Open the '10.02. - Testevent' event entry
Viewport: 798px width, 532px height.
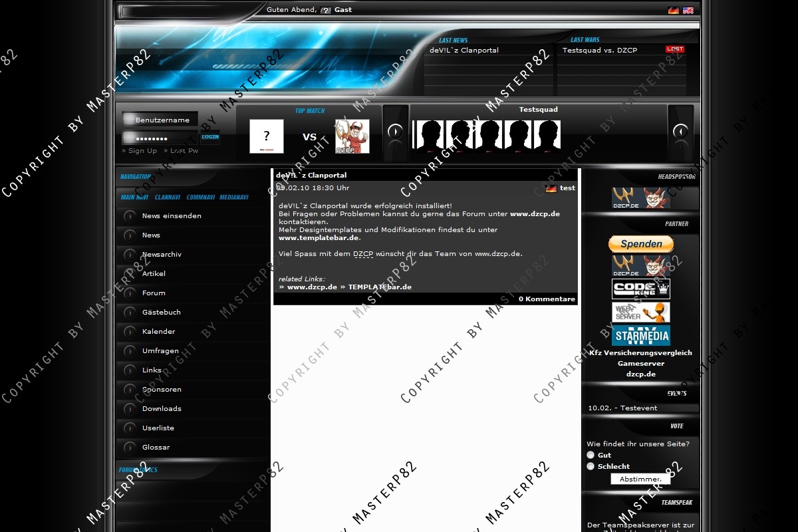point(622,408)
